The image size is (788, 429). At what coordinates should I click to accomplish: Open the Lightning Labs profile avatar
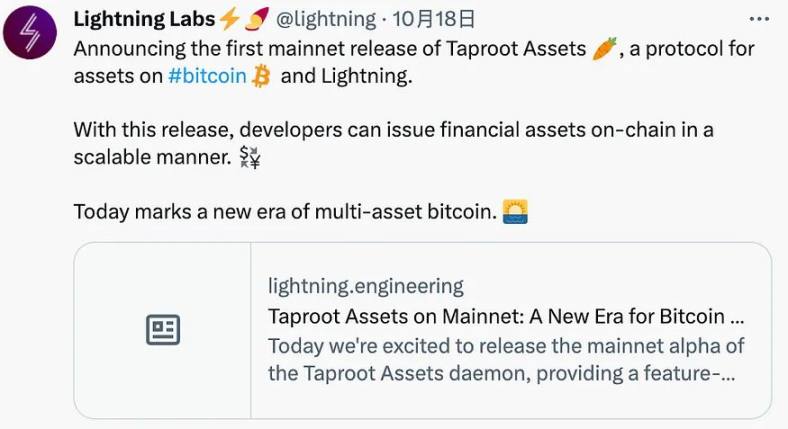(30, 33)
